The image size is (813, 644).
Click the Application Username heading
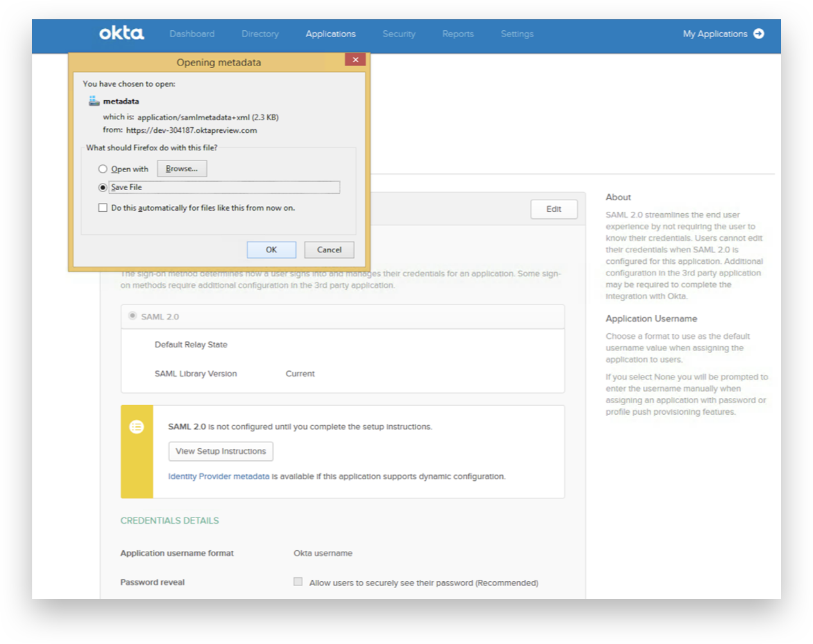(651, 318)
